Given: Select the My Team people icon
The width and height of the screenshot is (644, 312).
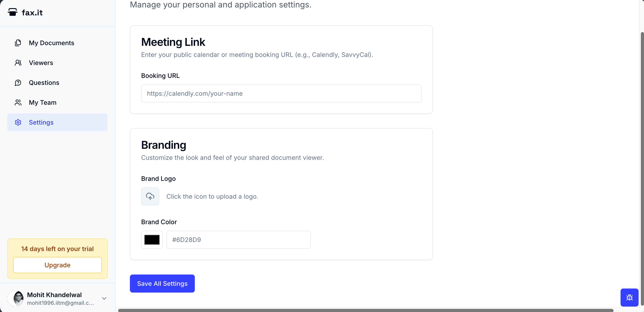Looking at the screenshot, I should tap(18, 102).
